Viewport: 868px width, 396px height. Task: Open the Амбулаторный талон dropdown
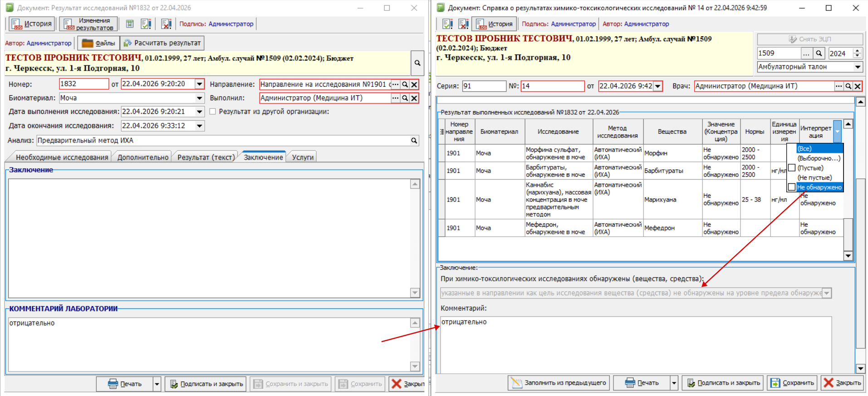tap(858, 67)
